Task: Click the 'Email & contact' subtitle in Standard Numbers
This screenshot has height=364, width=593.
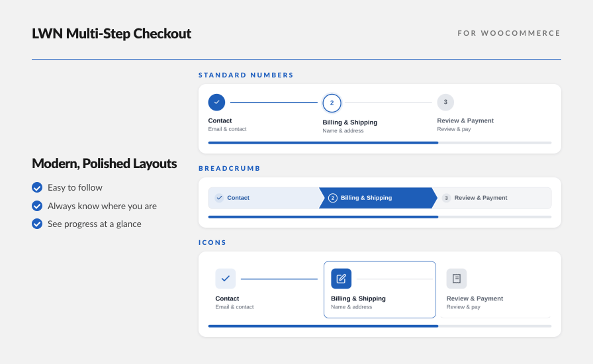Action: click(x=227, y=129)
